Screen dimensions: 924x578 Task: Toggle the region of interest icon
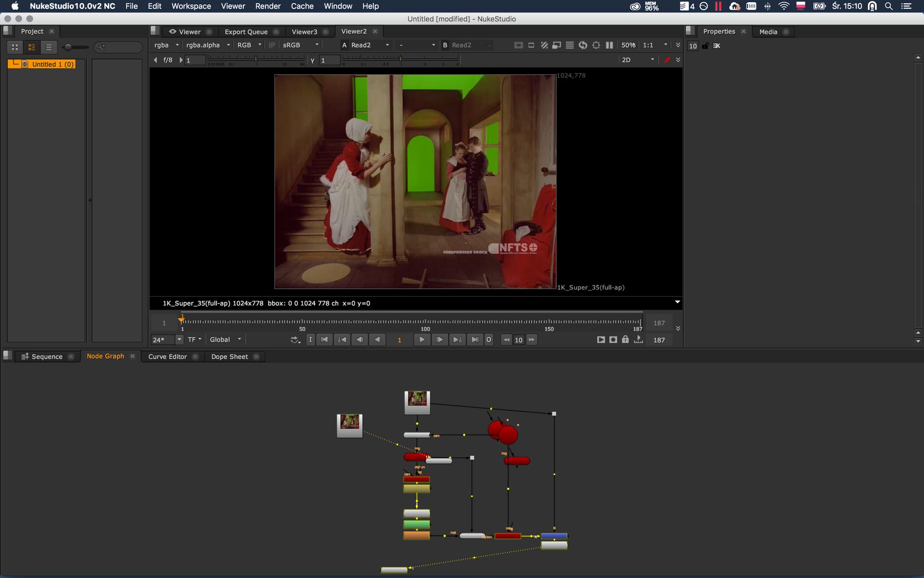tap(531, 45)
